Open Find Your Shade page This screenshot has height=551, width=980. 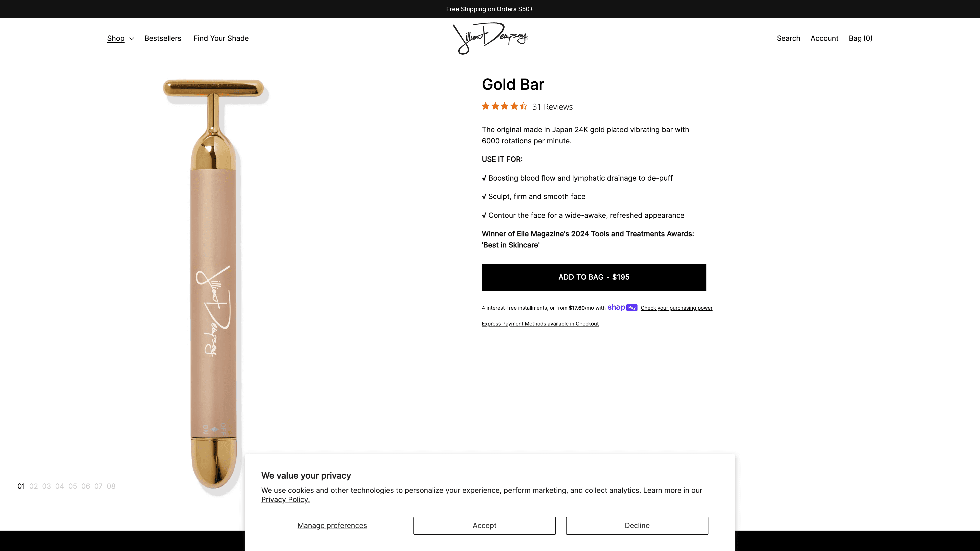pyautogui.click(x=221, y=39)
